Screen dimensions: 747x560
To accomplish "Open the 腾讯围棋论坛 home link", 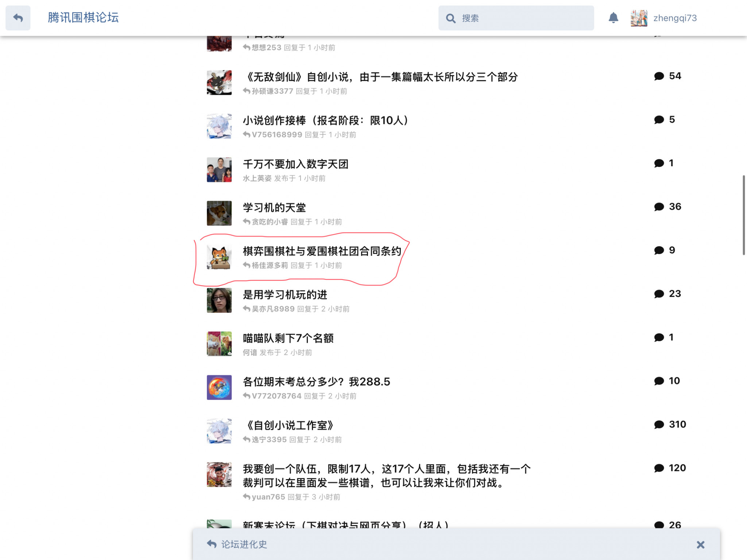I will (83, 17).
